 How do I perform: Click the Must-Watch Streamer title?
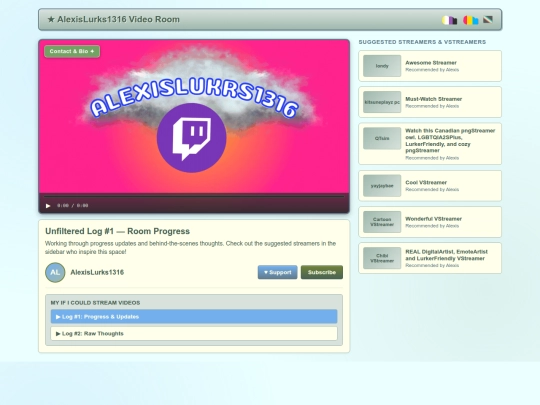(434, 99)
